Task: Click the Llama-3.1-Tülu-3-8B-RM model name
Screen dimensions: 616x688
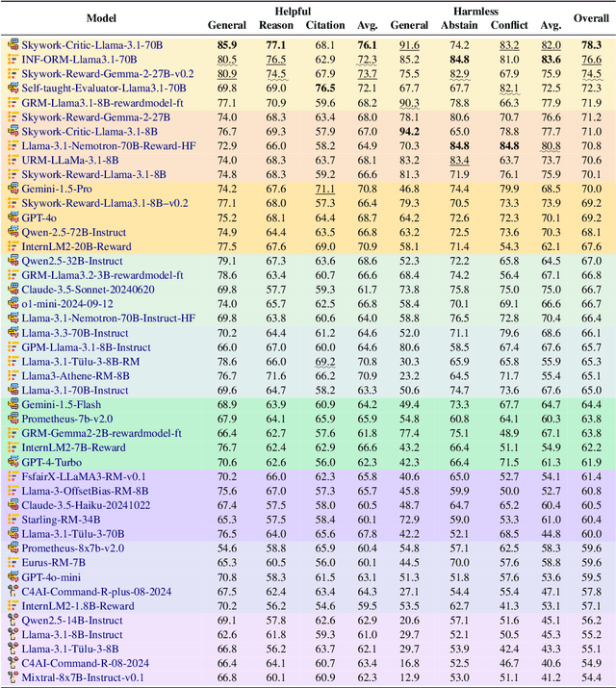Action: [81, 362]
